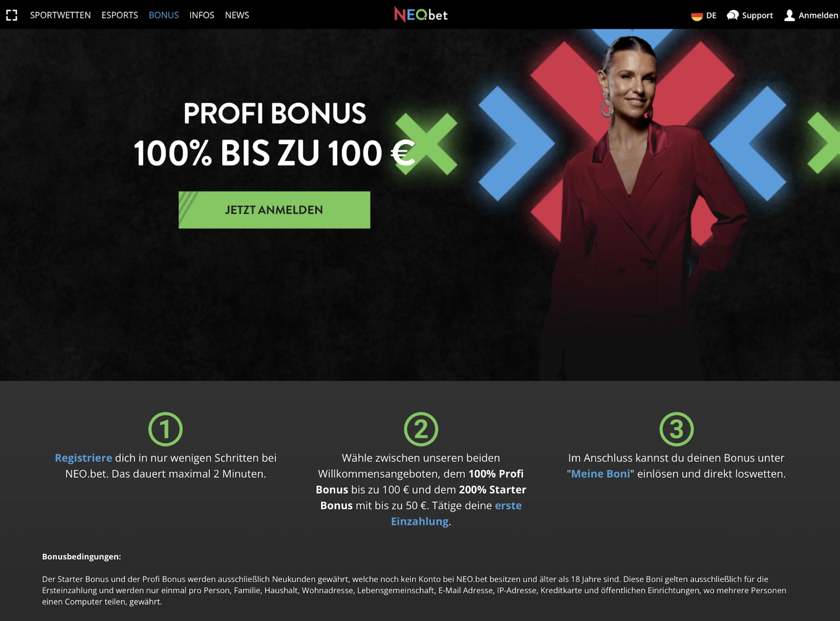The height and width of the screenshot is (621, 840).
Task: Go to the ESPORTS section
Action: 120,15
